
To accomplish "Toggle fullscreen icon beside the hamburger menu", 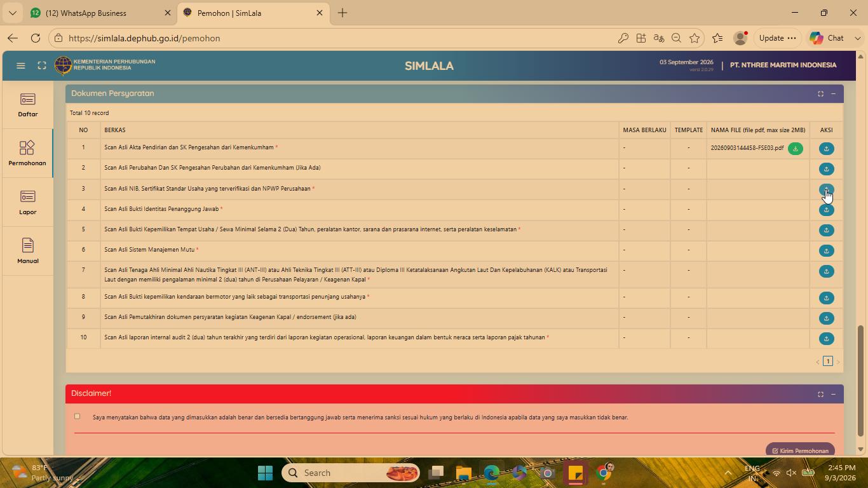I will [x=42, y=65].
